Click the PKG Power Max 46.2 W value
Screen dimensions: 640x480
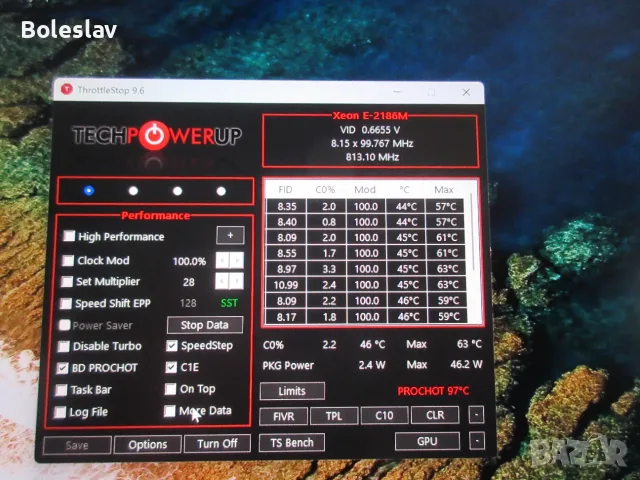tap(466, 364)
